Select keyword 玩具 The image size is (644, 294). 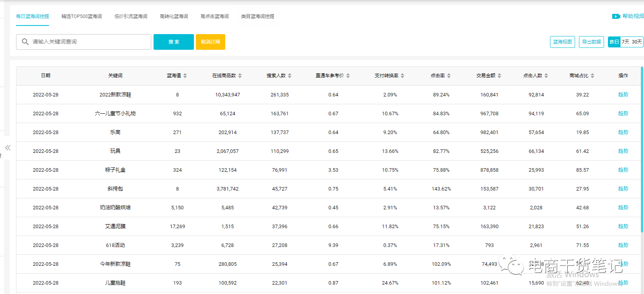click(x=115, y=151)
